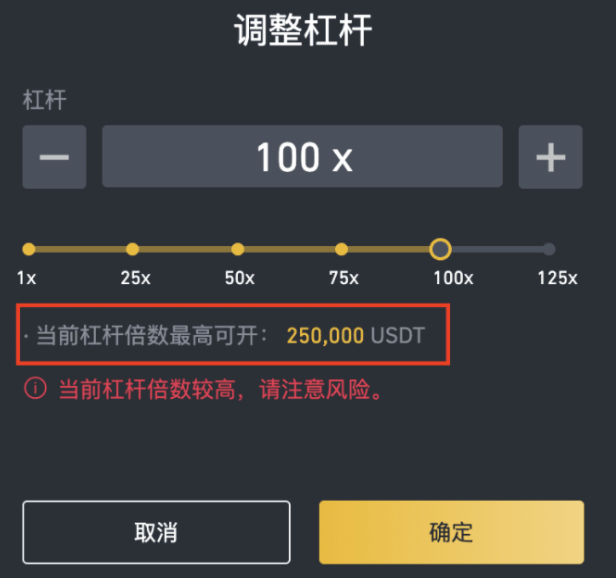
Task: Set slider to the 50x marker
Action: click(238, 249)
